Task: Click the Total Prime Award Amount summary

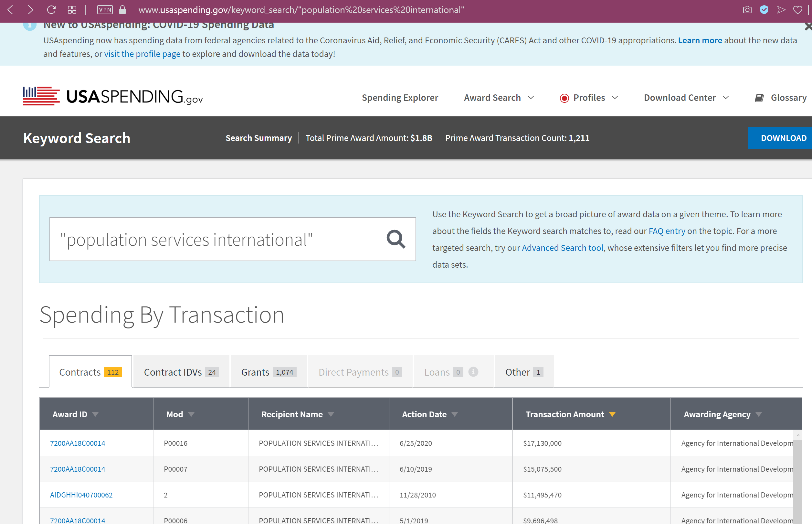Action: click(x=369, y=138)
